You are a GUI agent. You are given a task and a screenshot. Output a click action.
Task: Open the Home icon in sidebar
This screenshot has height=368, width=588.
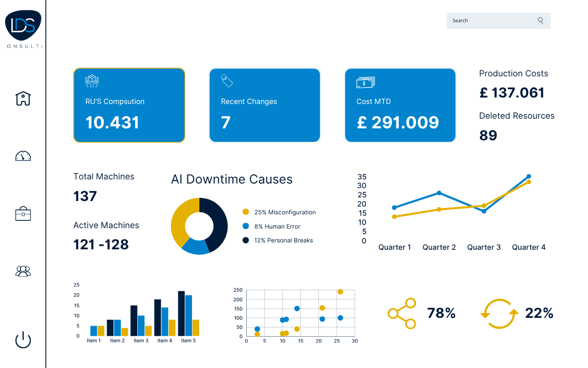[23, 98]
